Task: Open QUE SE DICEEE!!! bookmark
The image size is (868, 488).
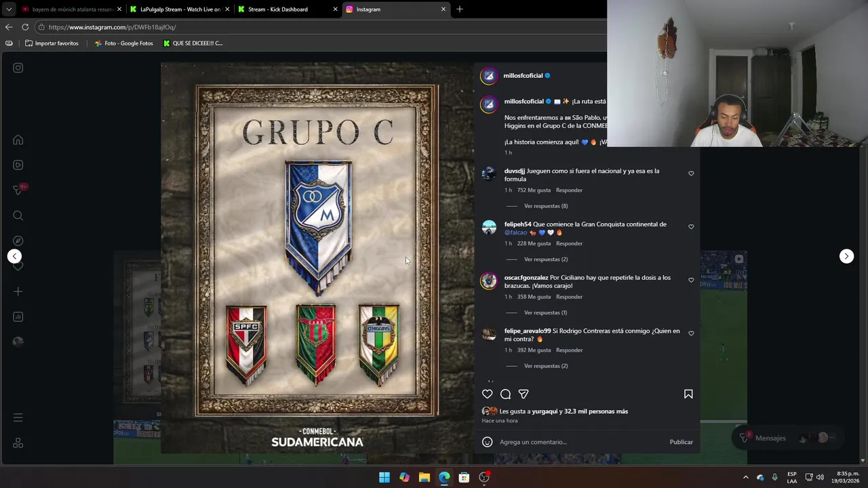Action: coord(193,43)
